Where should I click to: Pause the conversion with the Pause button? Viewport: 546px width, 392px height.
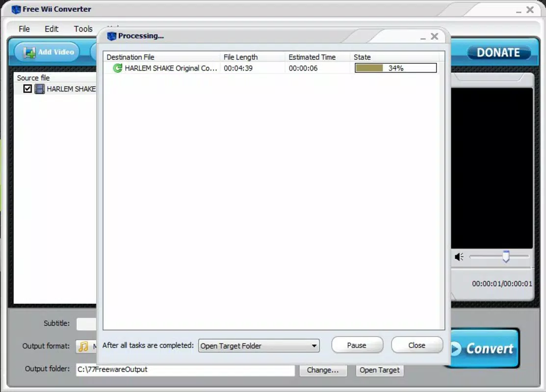[x=357, y=345]
